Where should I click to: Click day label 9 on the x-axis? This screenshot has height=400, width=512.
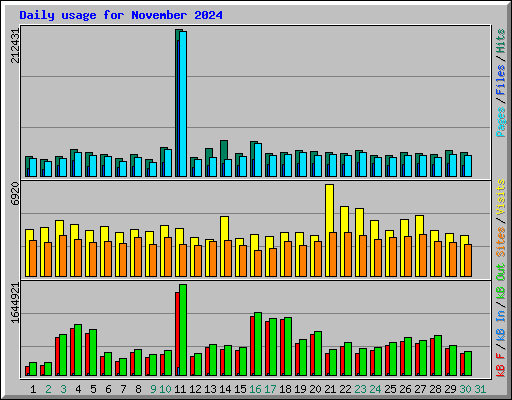(x=153, y=389)
